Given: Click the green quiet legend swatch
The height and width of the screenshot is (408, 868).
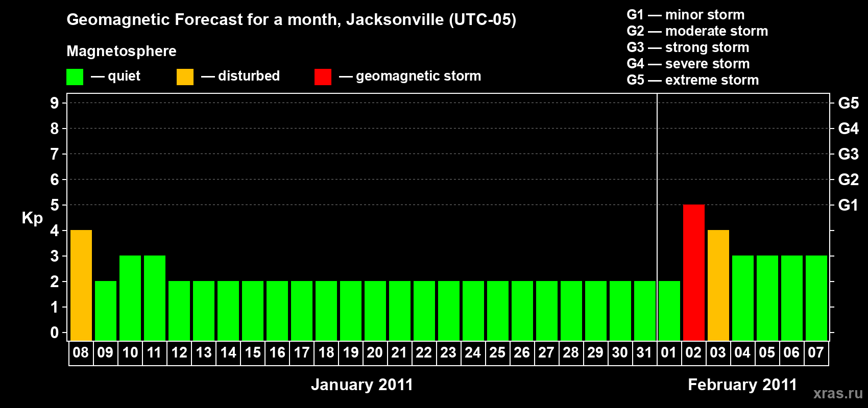Looking at the screenshot, I should [75, 77].
